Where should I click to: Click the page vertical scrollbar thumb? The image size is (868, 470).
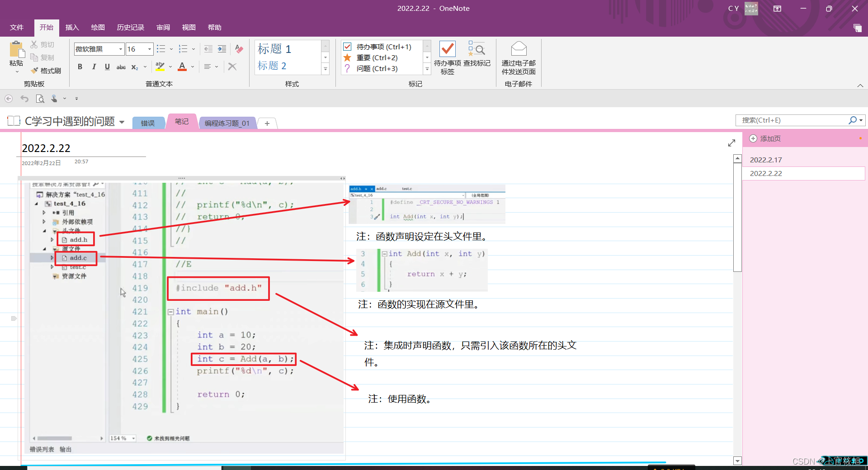click(x=737, y=217)
